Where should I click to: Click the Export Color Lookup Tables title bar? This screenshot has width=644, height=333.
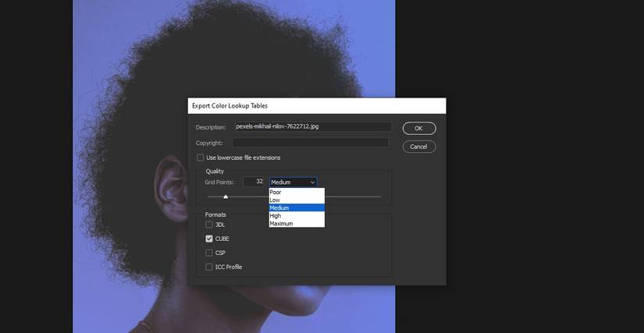[317, 106]
